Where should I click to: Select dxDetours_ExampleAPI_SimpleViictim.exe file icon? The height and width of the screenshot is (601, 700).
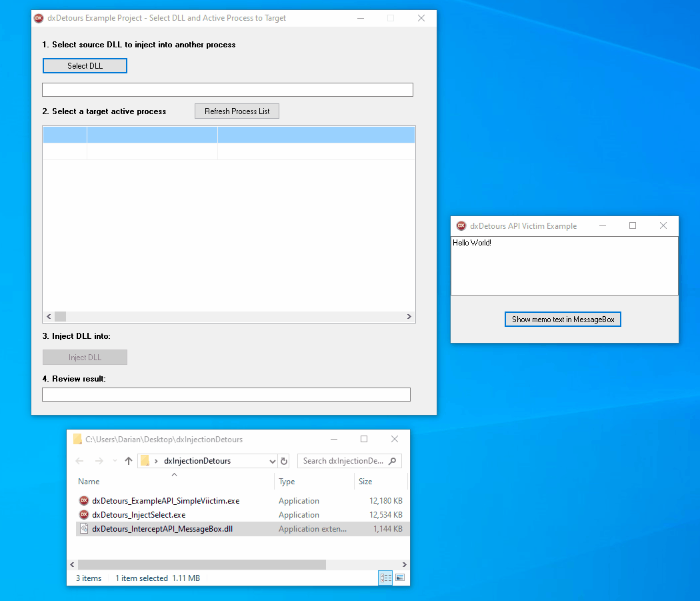(x=84, y=500)
